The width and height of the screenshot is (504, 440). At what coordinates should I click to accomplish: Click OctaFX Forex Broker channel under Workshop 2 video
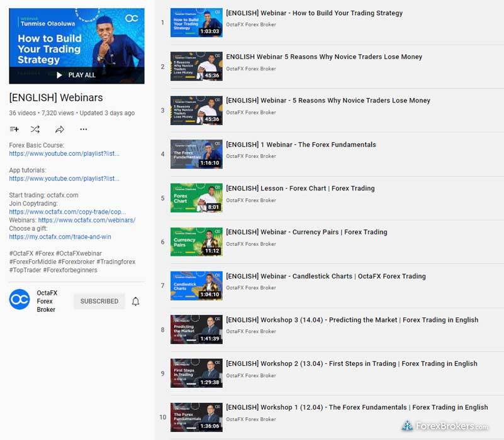pos(250,375)
